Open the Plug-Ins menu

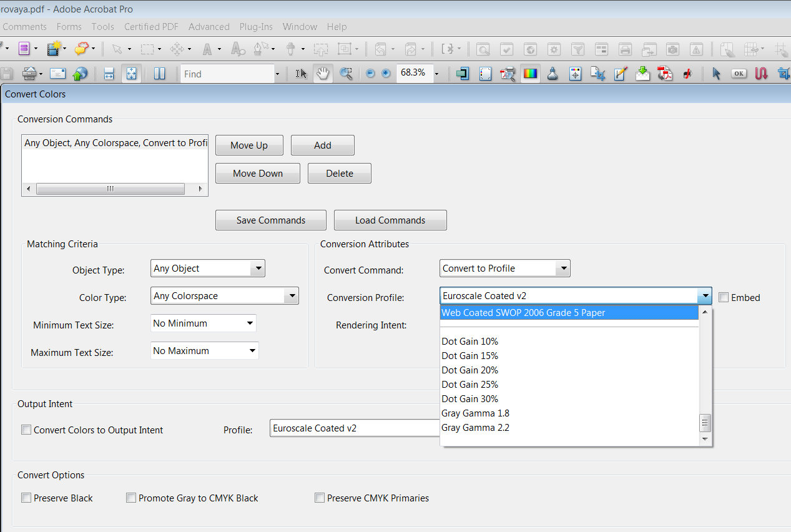pyautogui.click(x=256, y=27)
